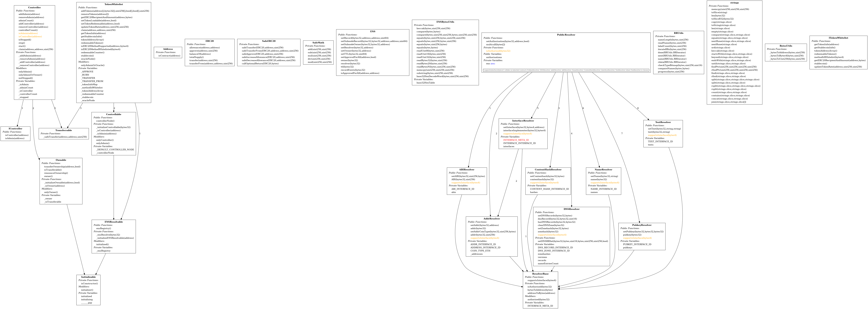The height and width of the screenshot is (309, 868).
Task: Click the Controllable class title
Action: pos(114,114)
